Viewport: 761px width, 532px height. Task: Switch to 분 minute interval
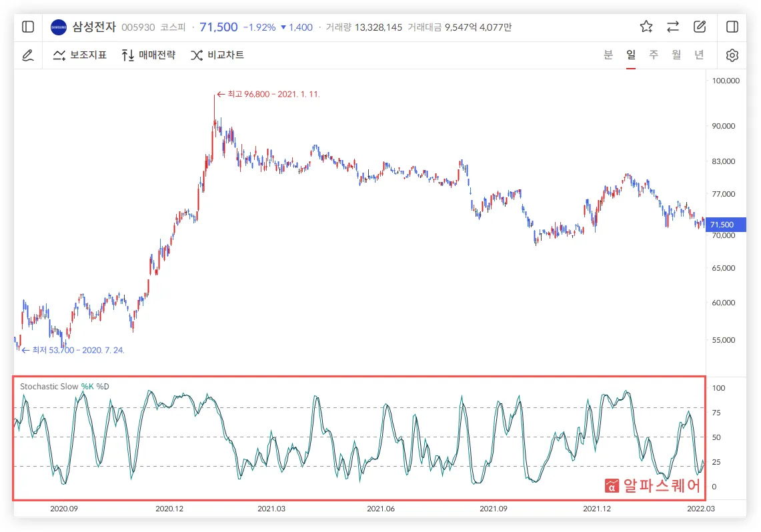pyautogui.click(x=608, y=55)
